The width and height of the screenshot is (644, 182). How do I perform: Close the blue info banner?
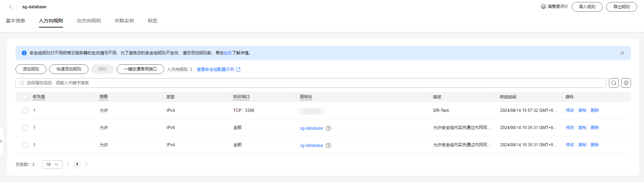coord(622,53)
